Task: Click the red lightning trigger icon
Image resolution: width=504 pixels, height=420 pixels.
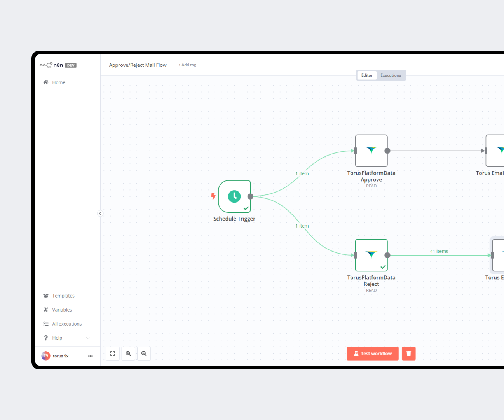Action: click(213, 196)
